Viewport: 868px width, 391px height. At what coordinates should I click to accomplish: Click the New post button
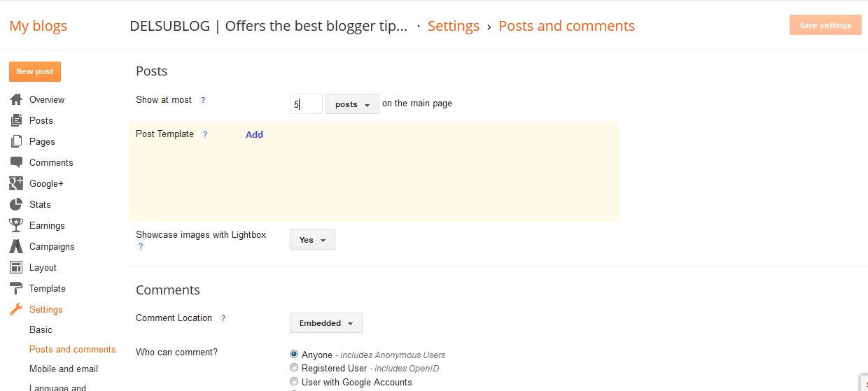point(35,71)
